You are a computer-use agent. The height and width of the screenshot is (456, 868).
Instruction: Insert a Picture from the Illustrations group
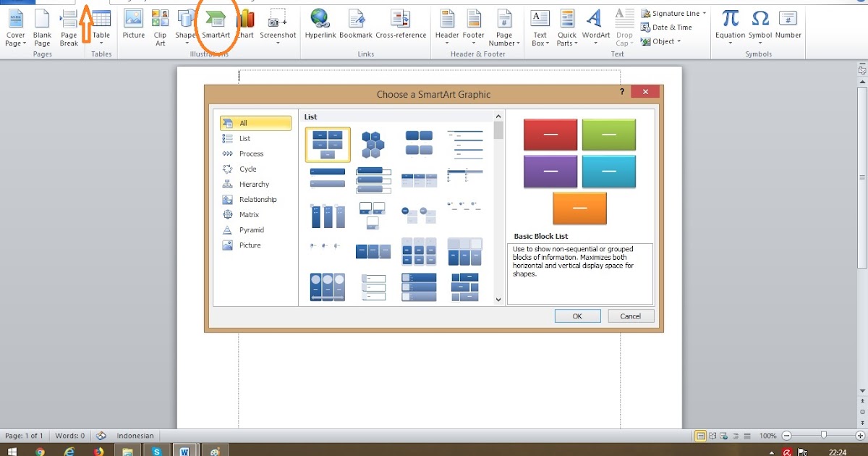tap(133, 24)
